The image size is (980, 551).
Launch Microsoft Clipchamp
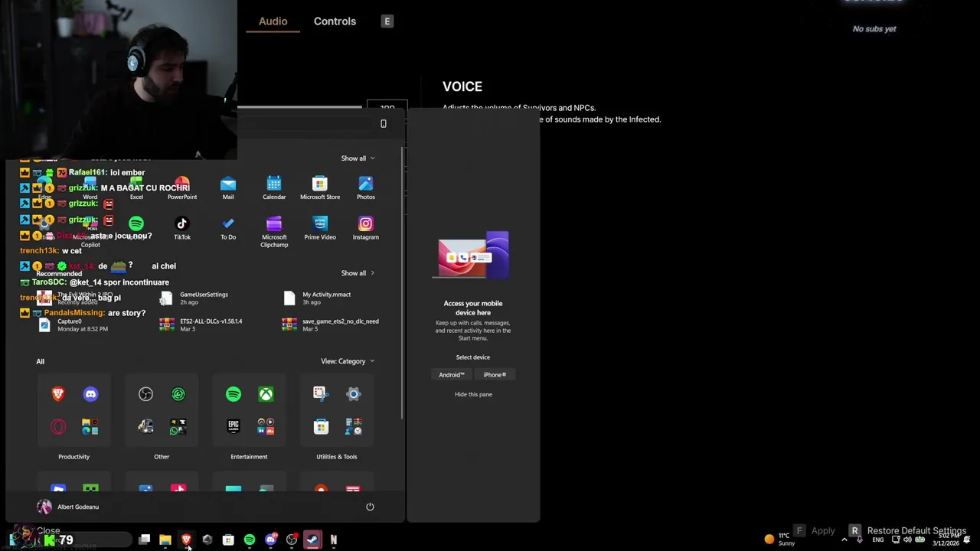pos(274,231)
